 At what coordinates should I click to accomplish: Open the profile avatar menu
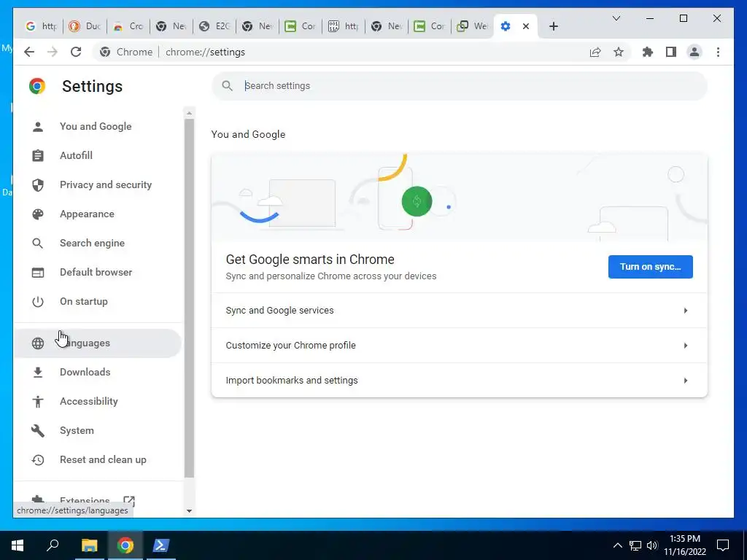[x=694, y=52]
